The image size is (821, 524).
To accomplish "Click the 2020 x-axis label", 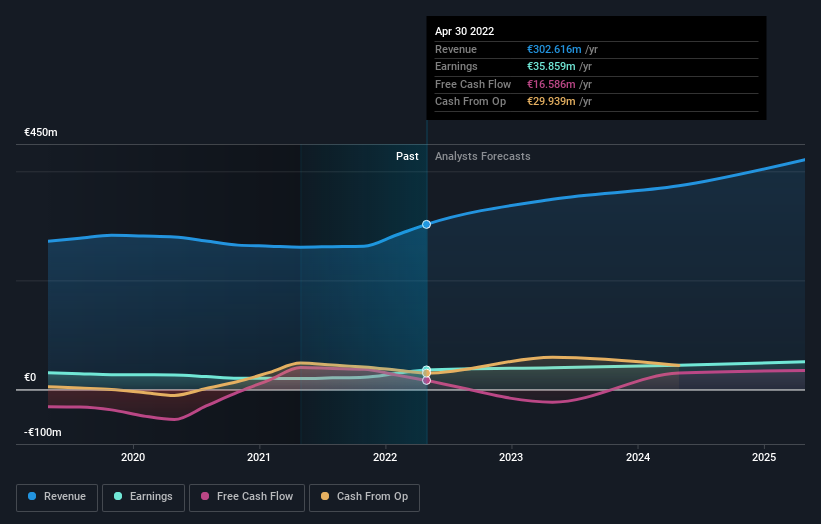I will [x=133, y=457].
